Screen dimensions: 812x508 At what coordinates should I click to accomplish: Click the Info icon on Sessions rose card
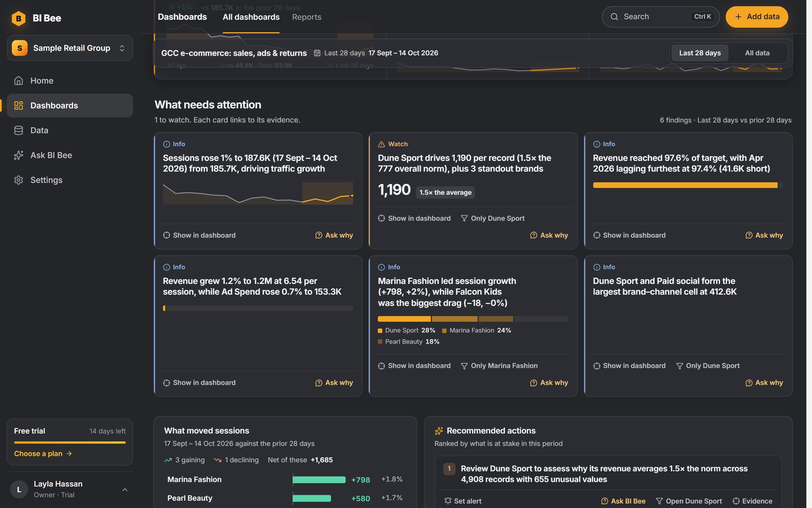[166, 144]
